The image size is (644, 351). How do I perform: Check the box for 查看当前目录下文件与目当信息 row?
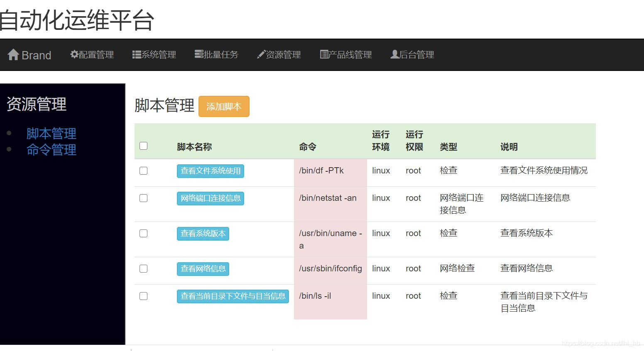(x=144, y=296)
